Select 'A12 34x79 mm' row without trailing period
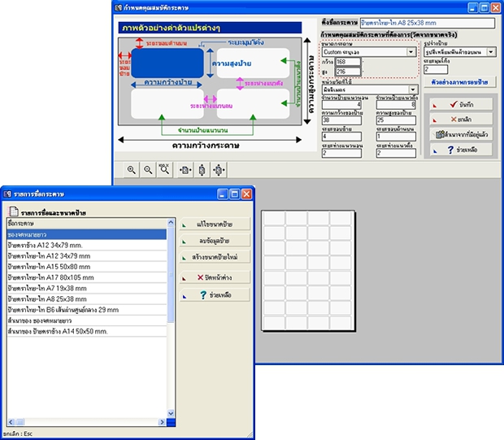This screenshot has height=440, width=504. click(x=87, y=256)
